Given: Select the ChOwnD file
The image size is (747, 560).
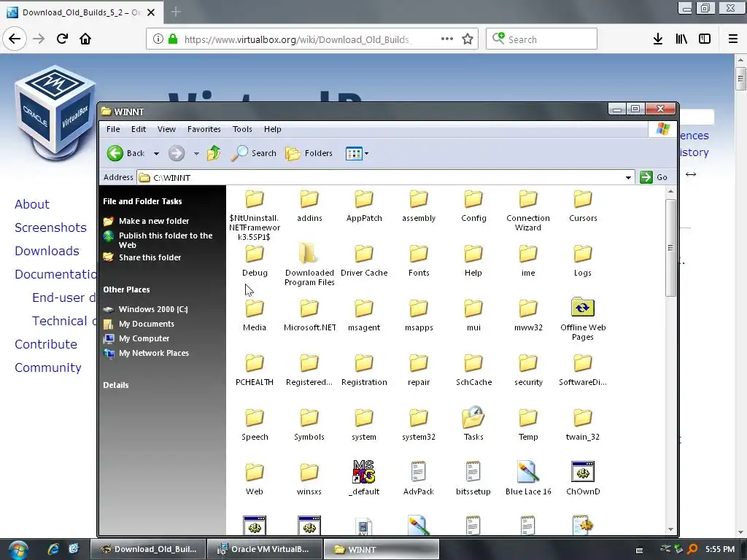Looking at the screenshot, I should [583, 478].
